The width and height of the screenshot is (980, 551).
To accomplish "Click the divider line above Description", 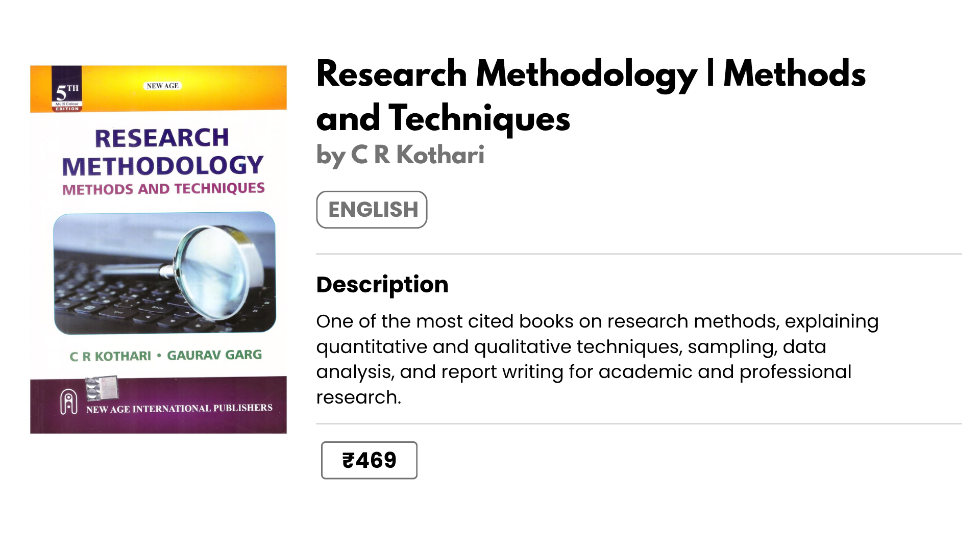I will click(639, 254).
